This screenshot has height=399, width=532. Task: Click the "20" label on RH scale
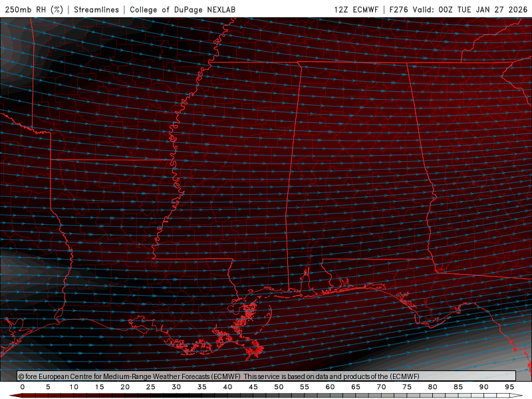(125, 387)
